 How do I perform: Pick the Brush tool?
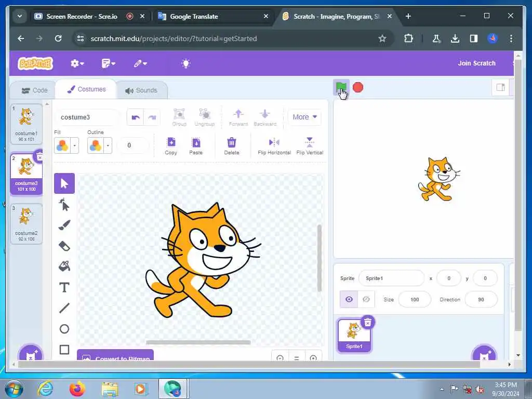click(64, 225)
